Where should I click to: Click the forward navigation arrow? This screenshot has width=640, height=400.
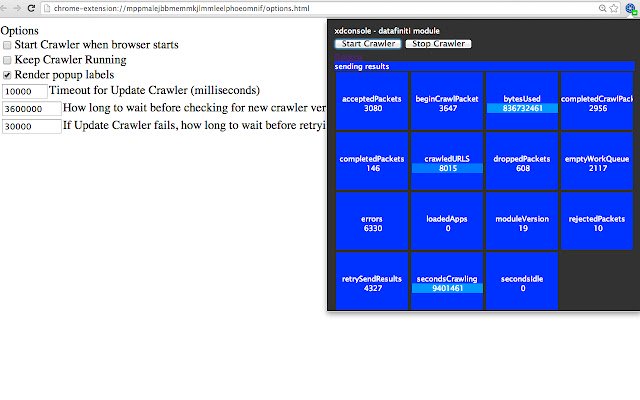(x=17, y=8)
